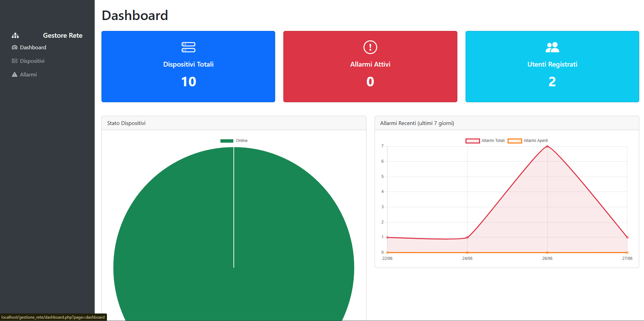Screen dimensions: 644x321
Task: Select the red Allarmi Attivi card
Action: (x=370, y=67)
